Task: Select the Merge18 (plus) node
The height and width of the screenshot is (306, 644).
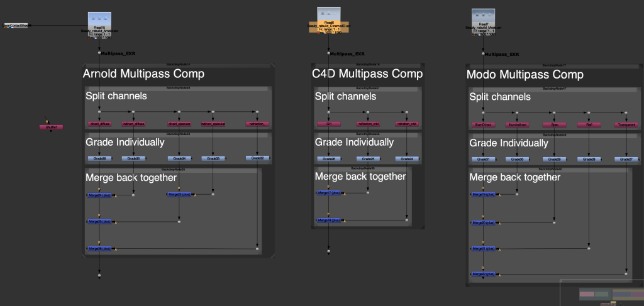Action: [x=328, y=221]
